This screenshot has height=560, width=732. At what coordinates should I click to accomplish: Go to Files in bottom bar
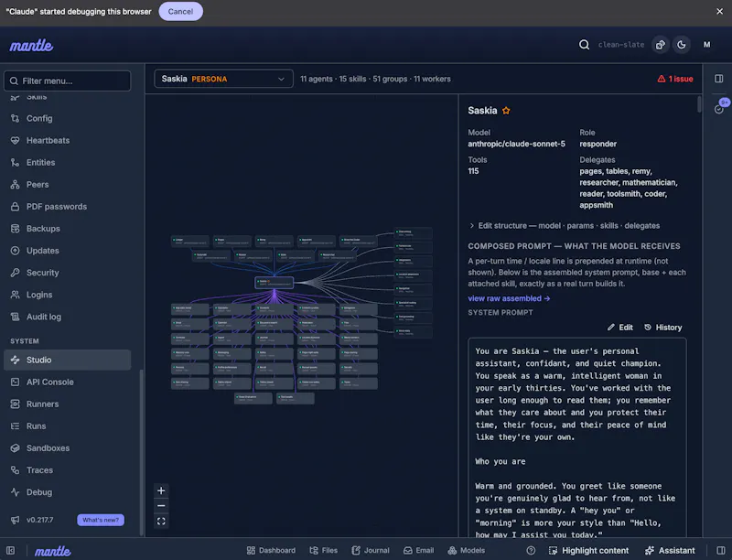324,551
